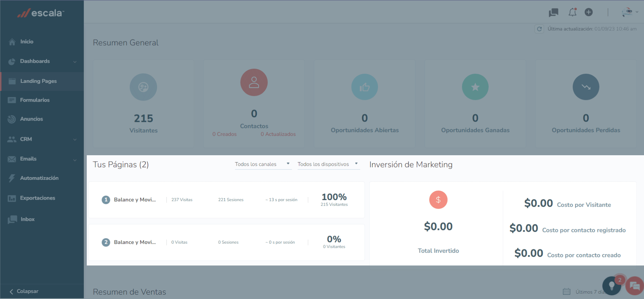Screen dimensions: 644x299
Task: Click the refresh update icon
Action: pyautogui.click(x=539, y=29)
